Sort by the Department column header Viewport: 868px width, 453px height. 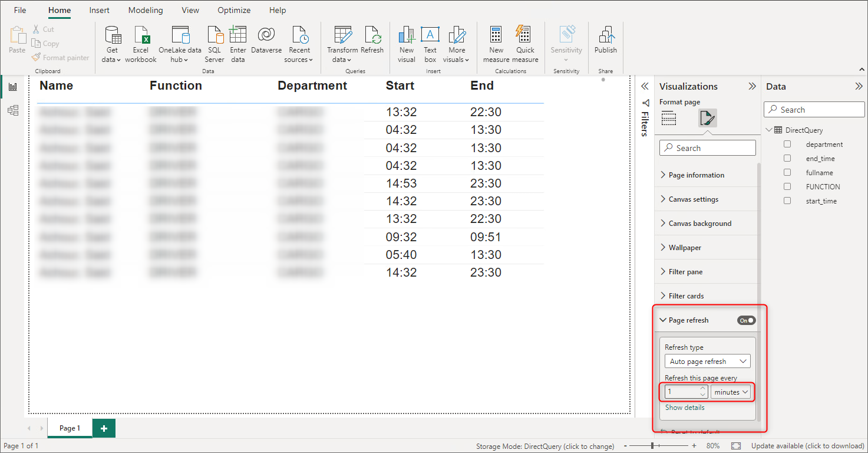(312, 86)
